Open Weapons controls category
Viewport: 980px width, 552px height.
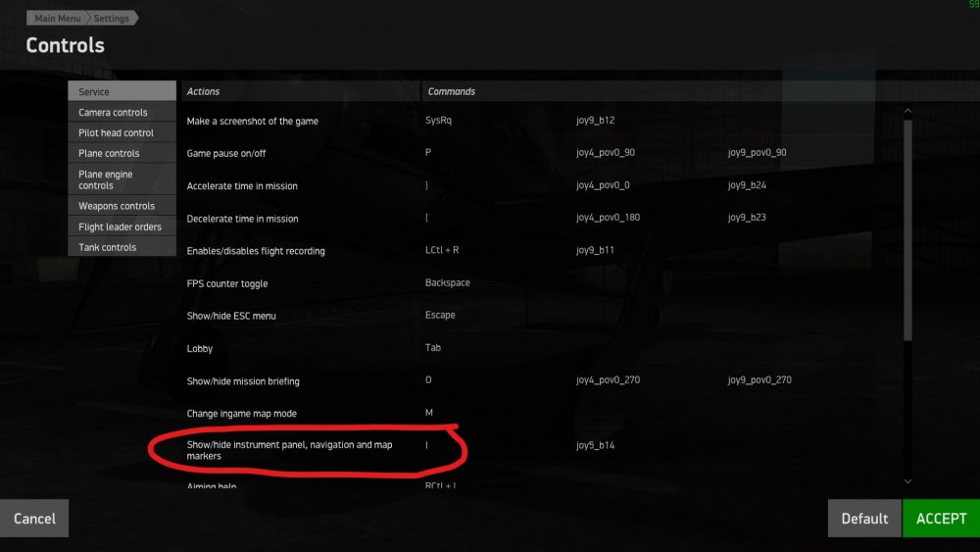point(122,206)
